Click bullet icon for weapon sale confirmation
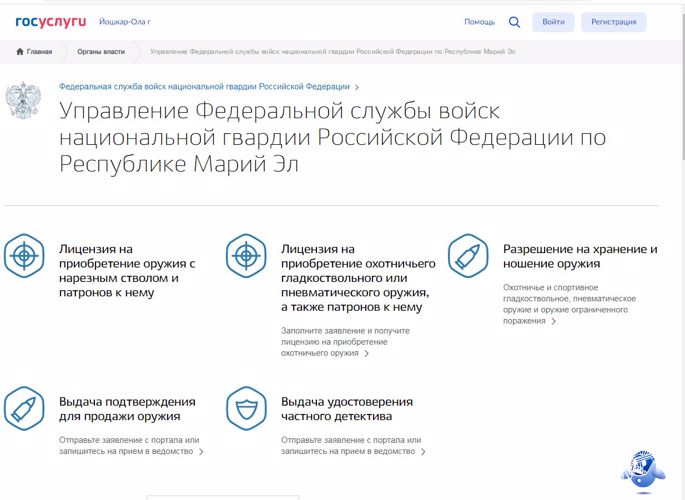 [x=24, y=408]
